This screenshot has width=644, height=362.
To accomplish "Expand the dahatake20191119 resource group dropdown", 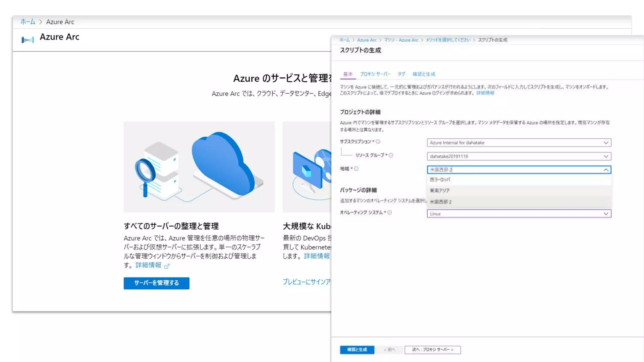I will coord(519,156).
